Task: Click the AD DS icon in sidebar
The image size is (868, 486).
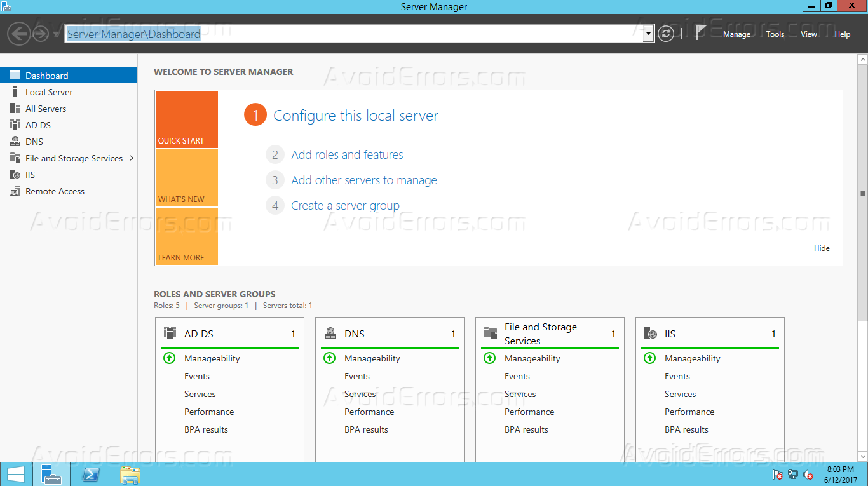Action: tap(15, 125)
